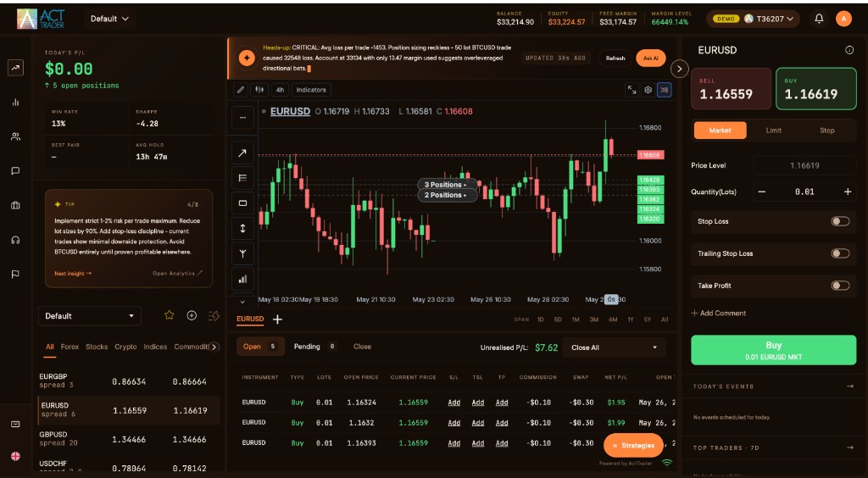Click the UK flag language icon

[15, 457]
